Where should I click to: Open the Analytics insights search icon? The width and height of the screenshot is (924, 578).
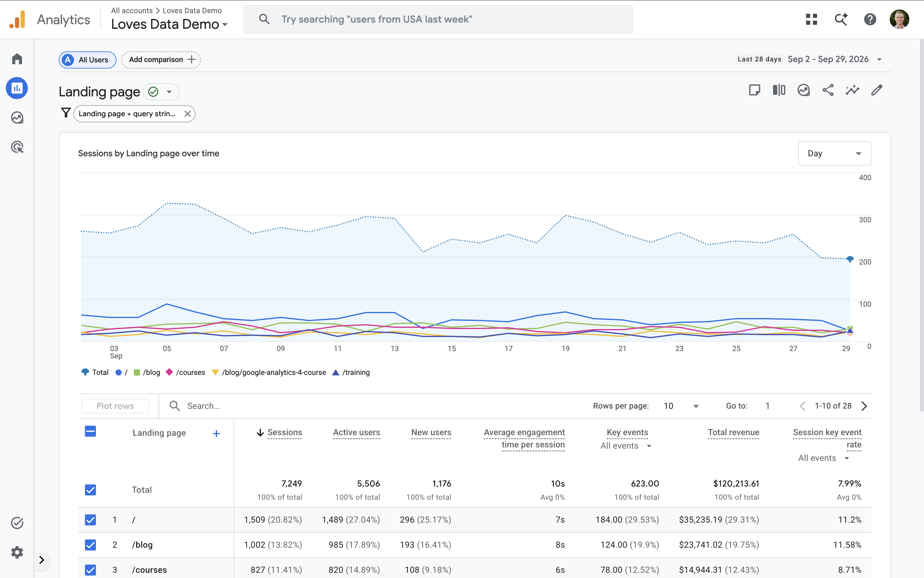point(841,19)
